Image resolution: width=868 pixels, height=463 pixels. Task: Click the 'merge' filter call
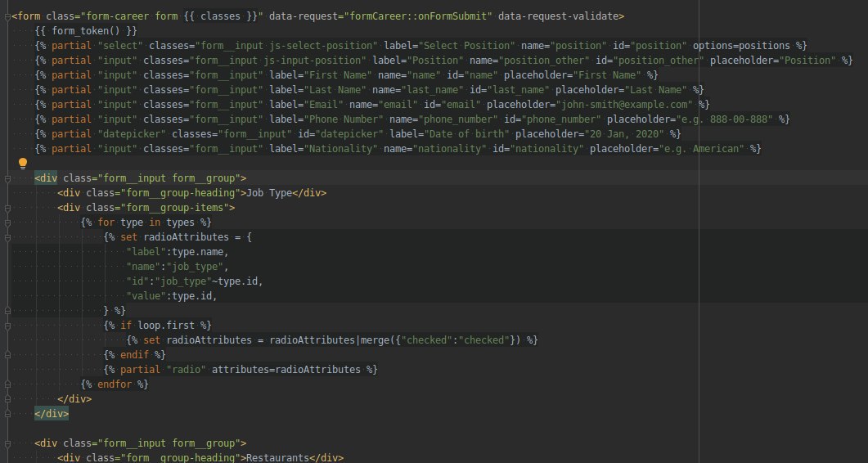(x=376, y=340)
